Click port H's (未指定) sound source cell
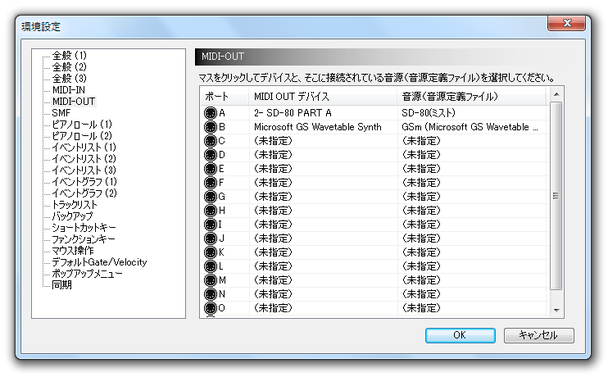 point(472,211)
